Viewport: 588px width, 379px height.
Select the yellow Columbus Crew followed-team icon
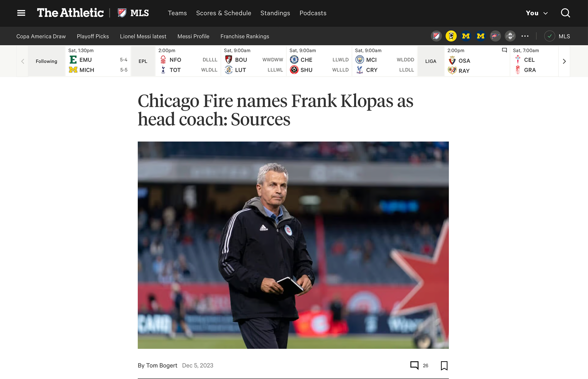click(451, 36)
